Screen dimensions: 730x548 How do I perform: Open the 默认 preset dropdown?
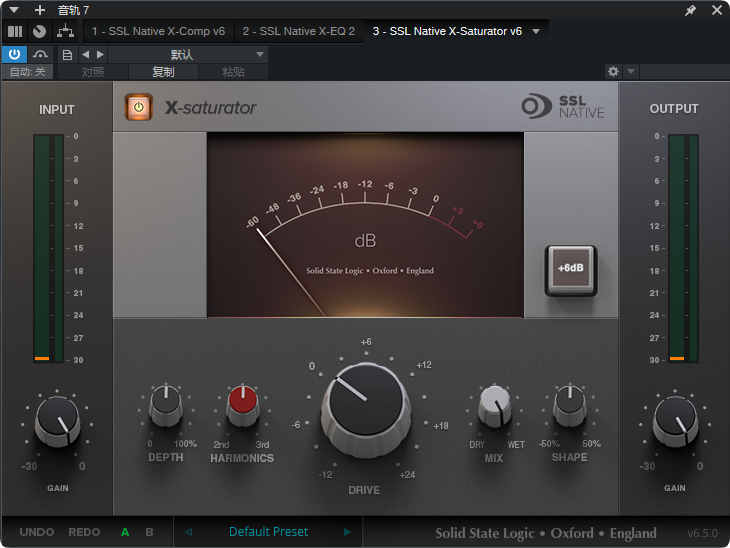coord(188,54)
